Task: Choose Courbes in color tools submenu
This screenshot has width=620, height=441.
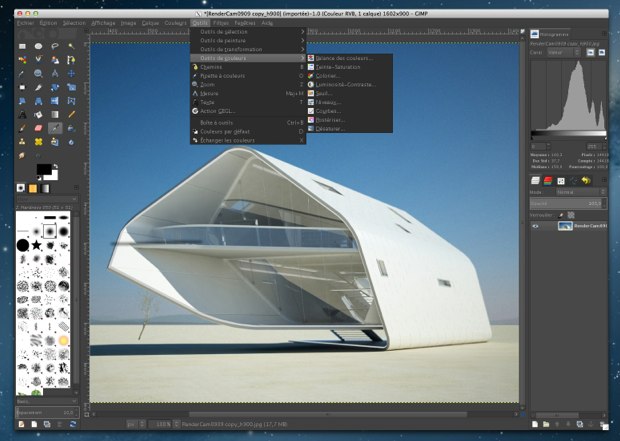Action: coord(350,111)
